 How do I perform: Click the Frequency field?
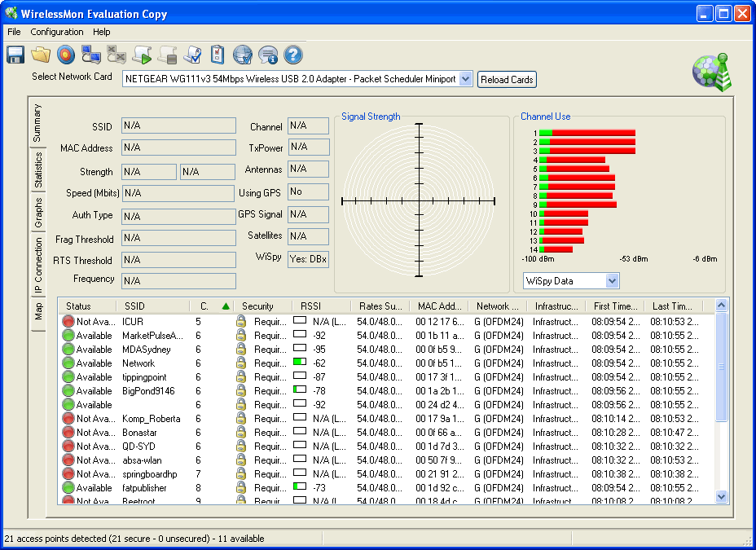coord(178,281)
